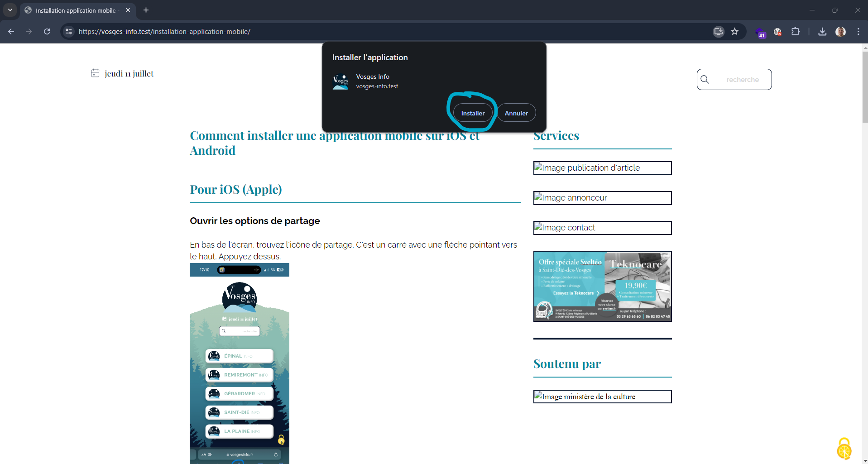Reload the current page
Viewport: 868px width, 464px height.
[x=47, y=32]
